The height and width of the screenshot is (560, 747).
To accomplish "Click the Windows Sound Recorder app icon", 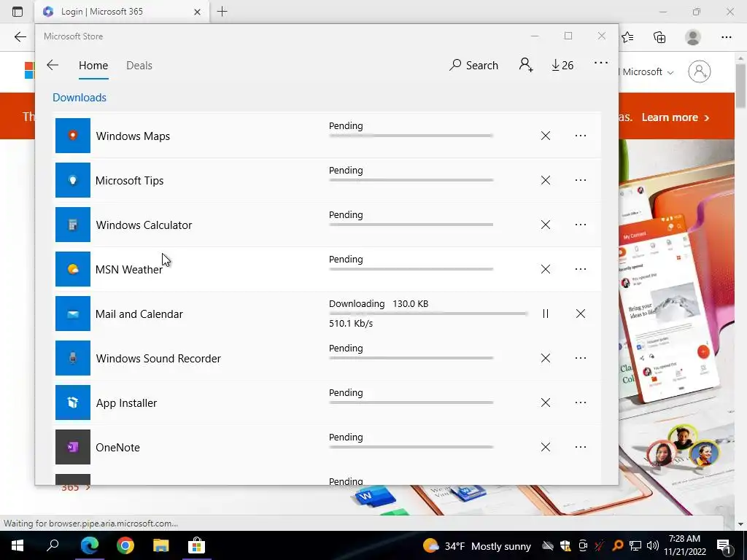I will (x=73, y=358).
